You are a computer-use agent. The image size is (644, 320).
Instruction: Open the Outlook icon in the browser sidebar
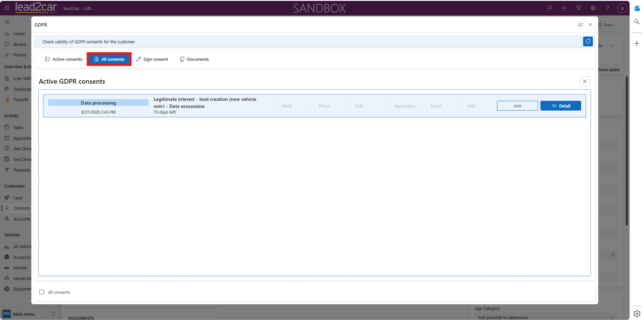[x=637, y=8]
